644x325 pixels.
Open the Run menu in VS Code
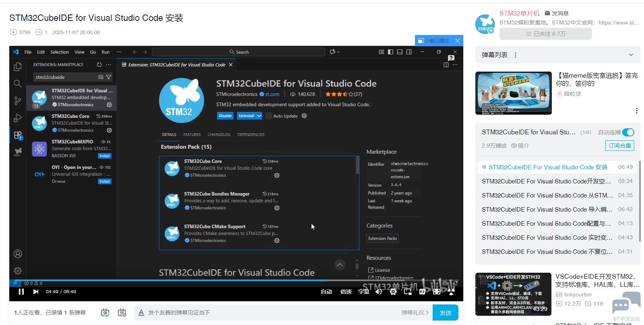click(x=105, y=52)
